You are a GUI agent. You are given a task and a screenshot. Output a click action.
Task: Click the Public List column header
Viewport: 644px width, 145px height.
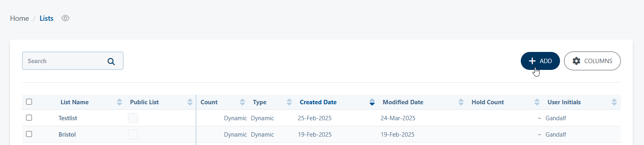144,102
